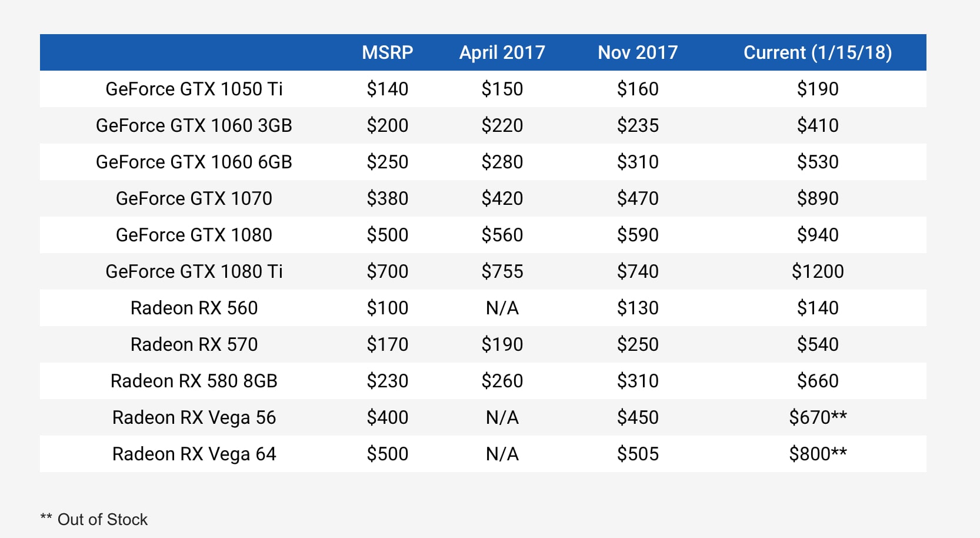980x538 pixels.
Task: Click GeForce GTX 1060 6GB row name
Action: pyautogui.click(x=194, y=162)
